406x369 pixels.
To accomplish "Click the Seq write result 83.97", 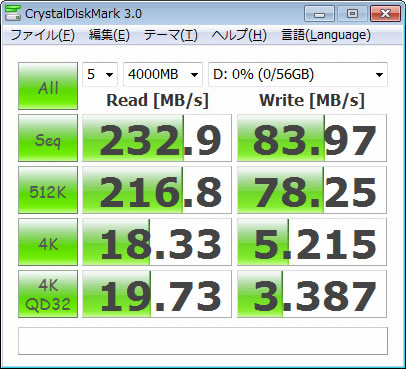I will click(312, 138).
